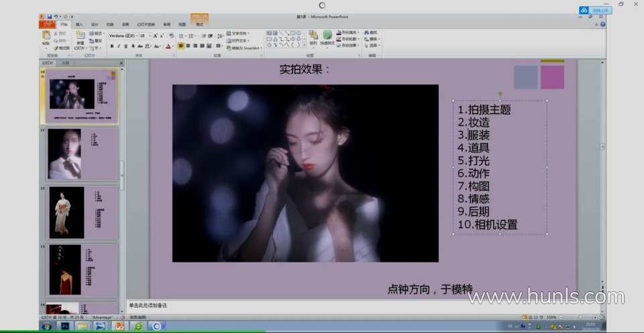Viewport: 644px width, 333px height.
Task: Click the Copy icon under Cut
Action: (x=56, y=41)
